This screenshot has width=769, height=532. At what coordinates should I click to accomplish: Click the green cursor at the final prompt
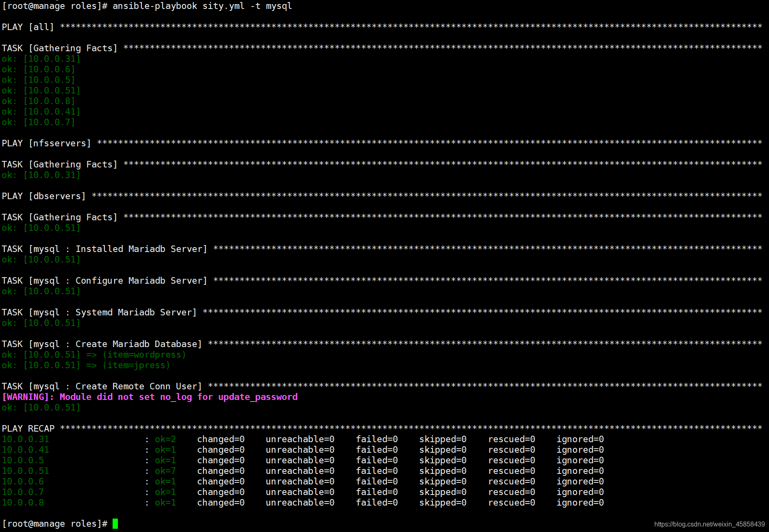115,523
